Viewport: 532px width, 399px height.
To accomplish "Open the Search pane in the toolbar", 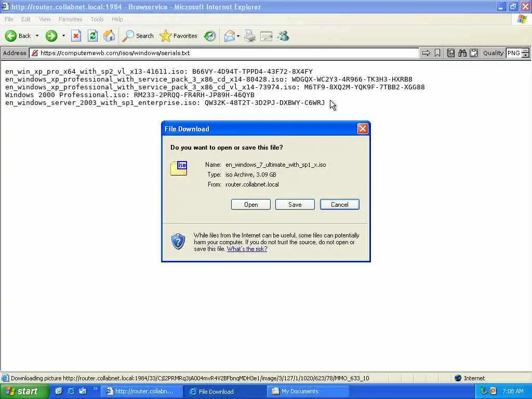I will pyautogui.click(x=138, y=36).
